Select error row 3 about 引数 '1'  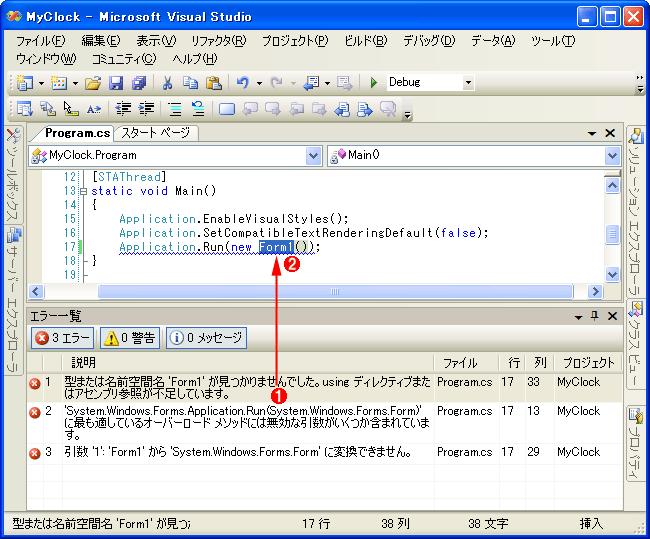click(x=325, y=452)
